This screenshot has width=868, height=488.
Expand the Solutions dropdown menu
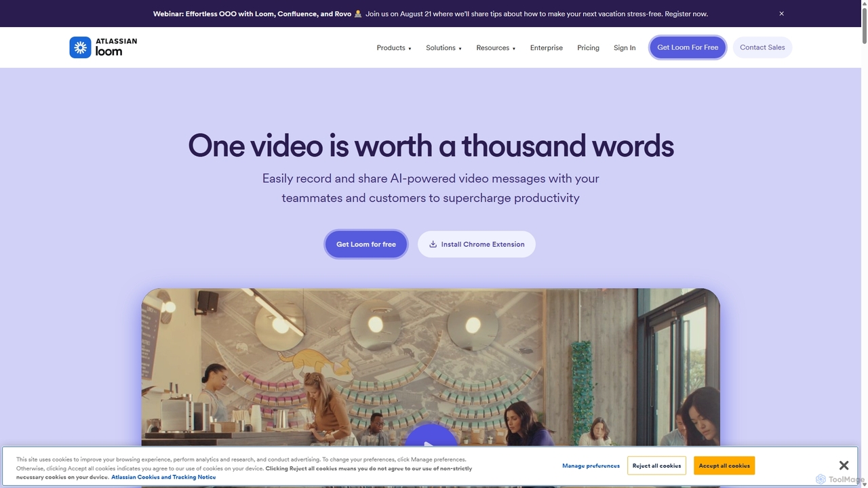pos(443,47)
